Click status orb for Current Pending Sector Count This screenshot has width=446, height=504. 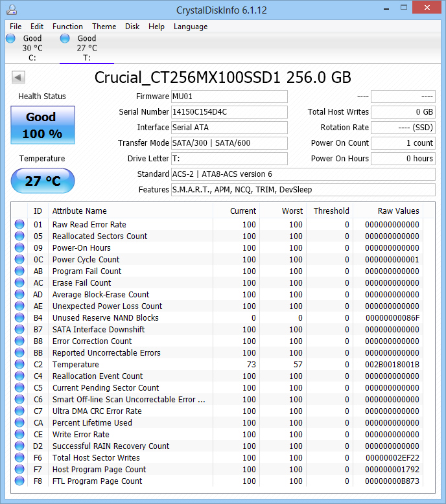[19, 387]
